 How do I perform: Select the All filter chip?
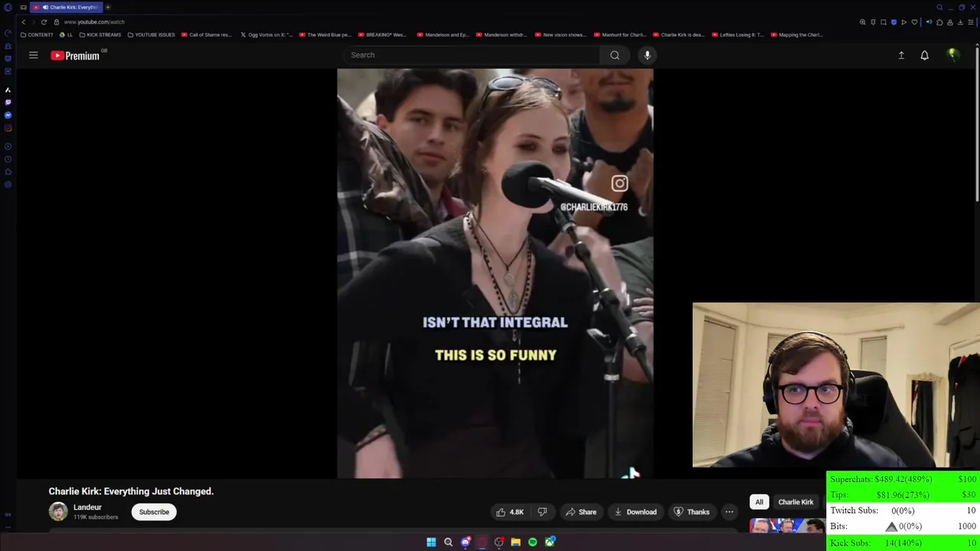pos(759,502)
